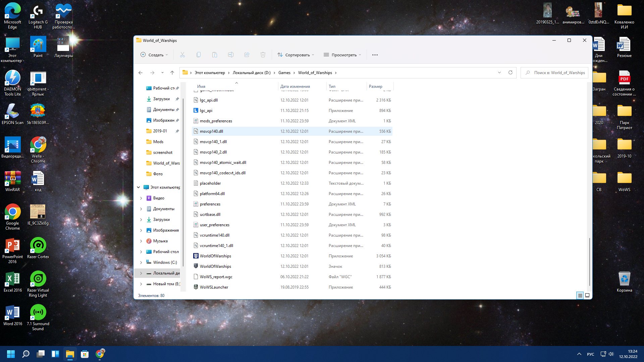Screen dimensions: 644x362
Task: Open DAEMON Tools Lite desktop icon
Action: pyautogui.click(x=12, y=83)
